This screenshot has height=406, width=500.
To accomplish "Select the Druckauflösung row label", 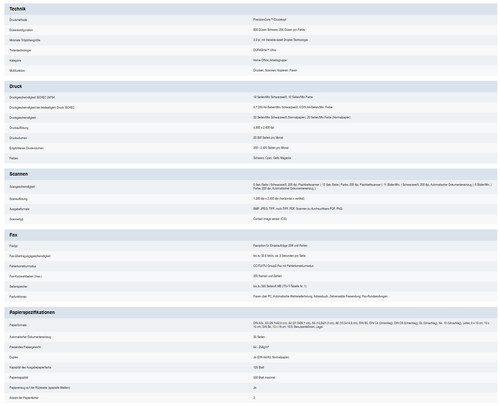I will [19, 128].
